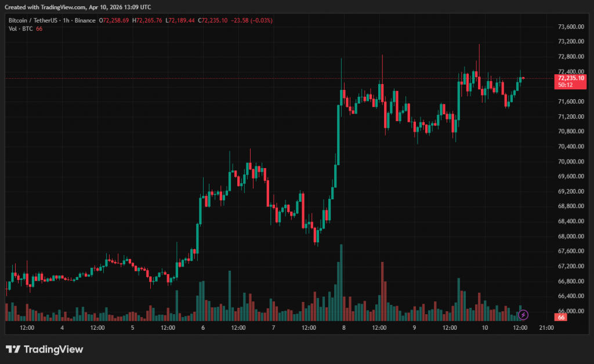Click the date 6 label on time axis
This screenshot has height=364, width=594.
pyautogui.click(x=203, y=327)
